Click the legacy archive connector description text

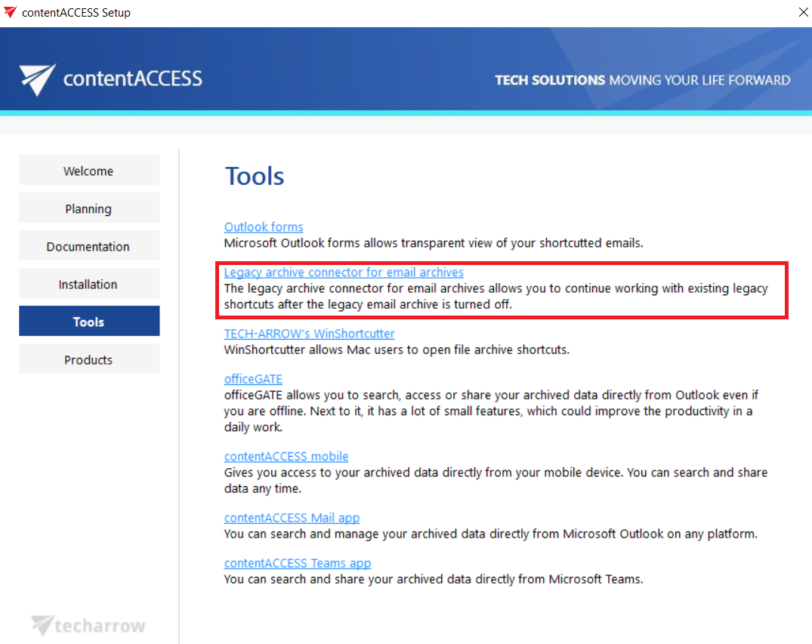coord(496,296)
